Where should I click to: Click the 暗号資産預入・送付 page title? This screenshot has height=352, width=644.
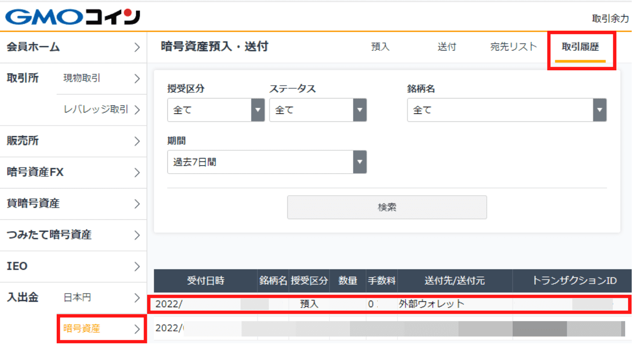point(214,47)
